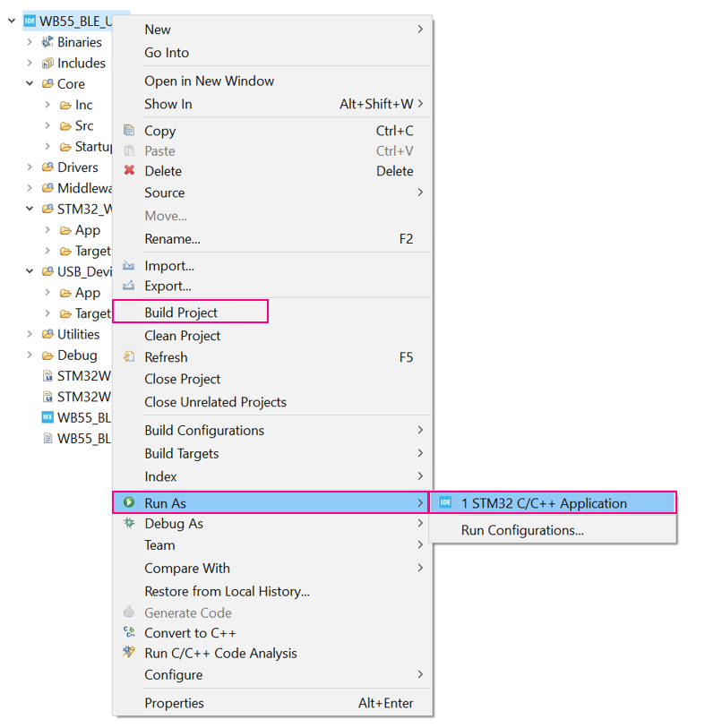Open the Compare With submenu
The height and width of the screenshot is (728, 705).
(272, 569)
